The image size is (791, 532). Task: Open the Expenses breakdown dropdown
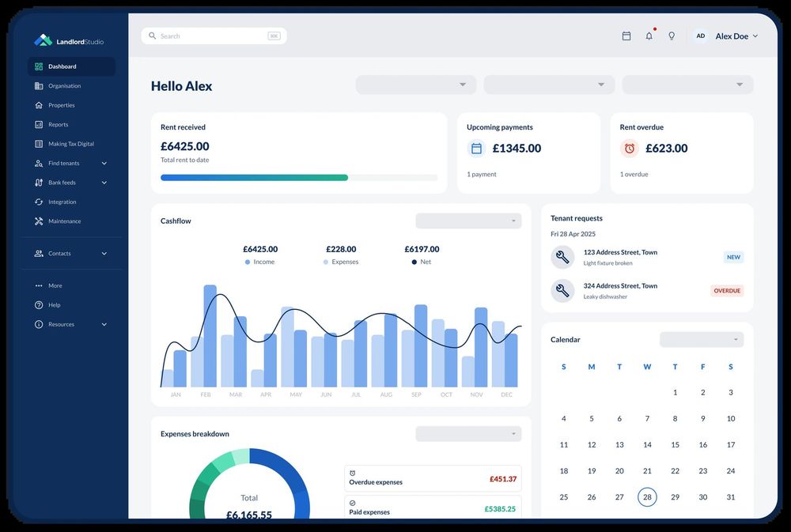pyautogui.click(x=468, y=434)
